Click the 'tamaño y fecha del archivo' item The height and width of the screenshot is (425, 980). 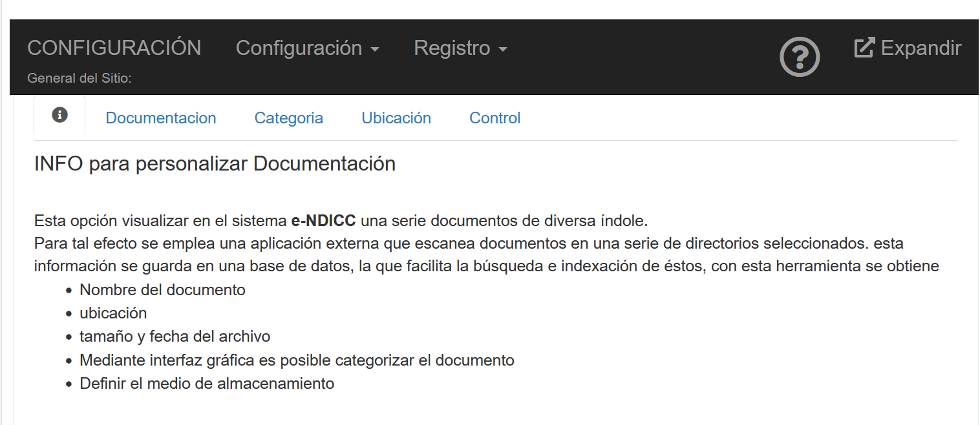175,337
